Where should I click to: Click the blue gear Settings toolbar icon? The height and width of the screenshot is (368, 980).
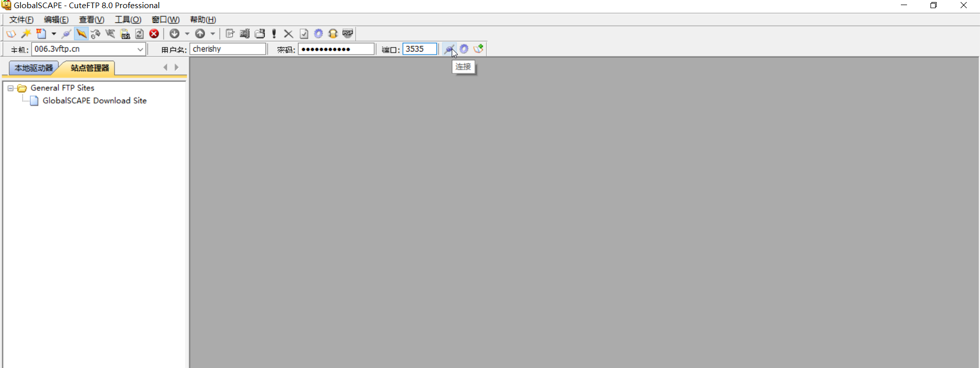318,34
